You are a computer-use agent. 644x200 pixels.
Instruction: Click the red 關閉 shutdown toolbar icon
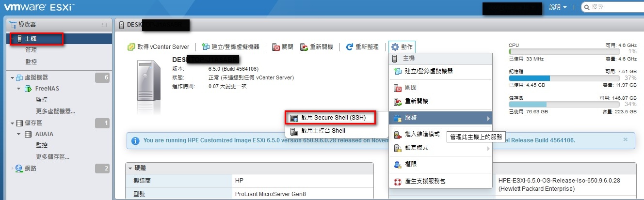(x=275, y=47)
